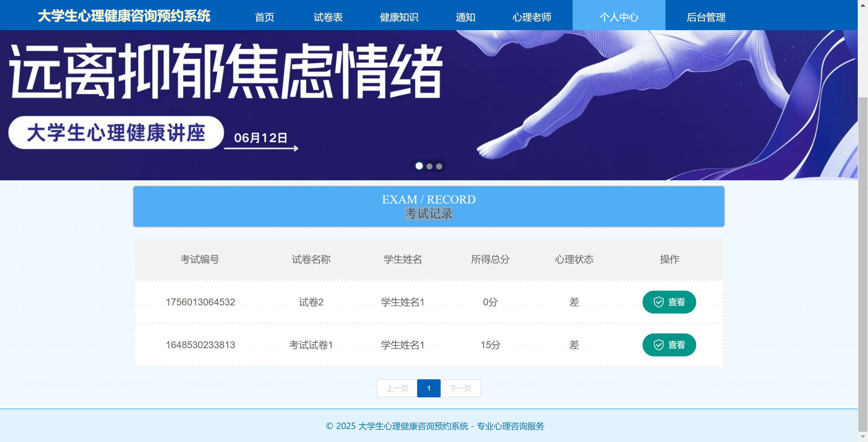This screenshot has height=442, width=868.
Task: Click the shield icon in 考试试卷1 row
Action: [659, 345]
